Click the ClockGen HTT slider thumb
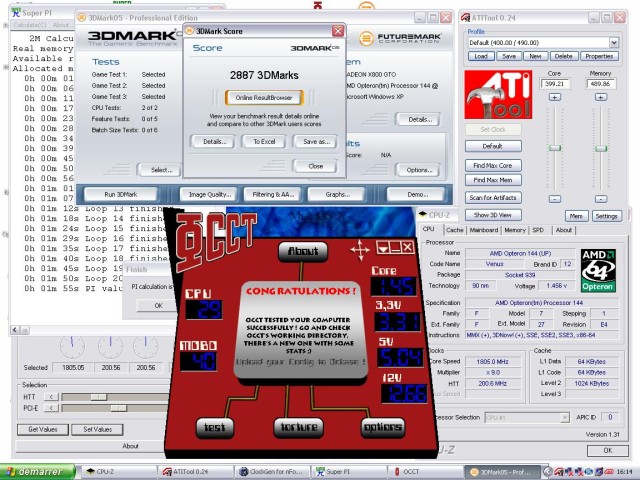Image resolution: width=640 pixels, height=480 pixels. point(98,397)
